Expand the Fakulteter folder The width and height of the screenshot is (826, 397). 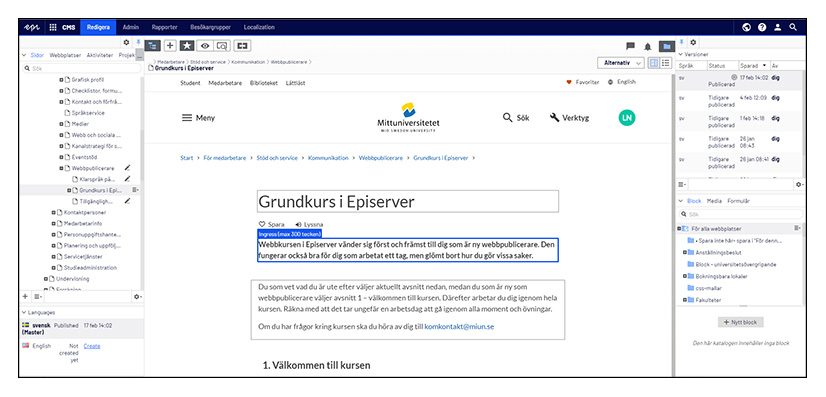tap(685, 300)
